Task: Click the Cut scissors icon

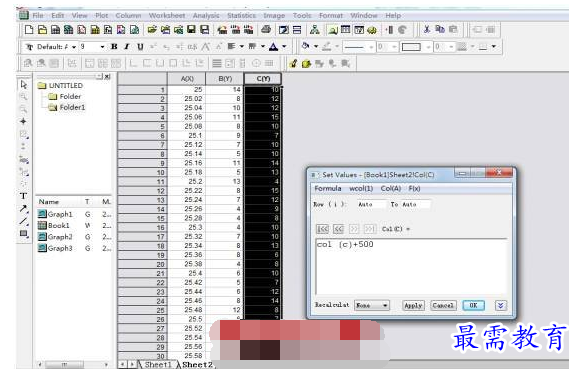Action: (x=426, y=29)
